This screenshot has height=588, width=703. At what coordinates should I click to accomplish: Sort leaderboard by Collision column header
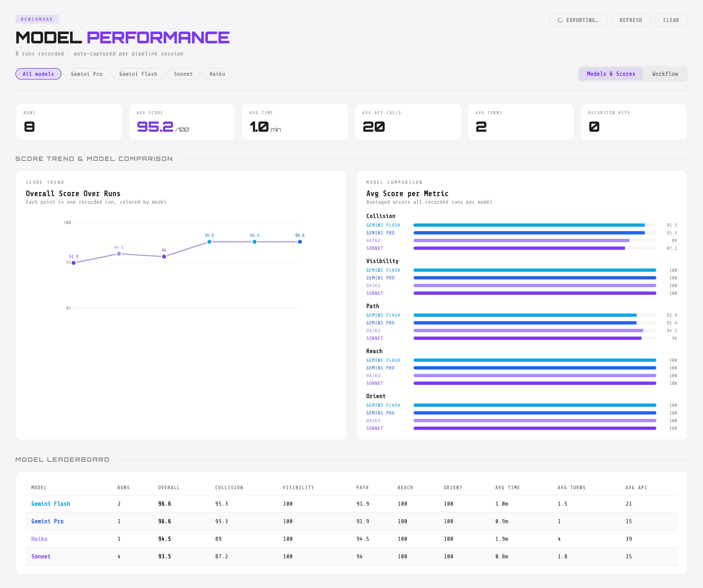(229, 488)
